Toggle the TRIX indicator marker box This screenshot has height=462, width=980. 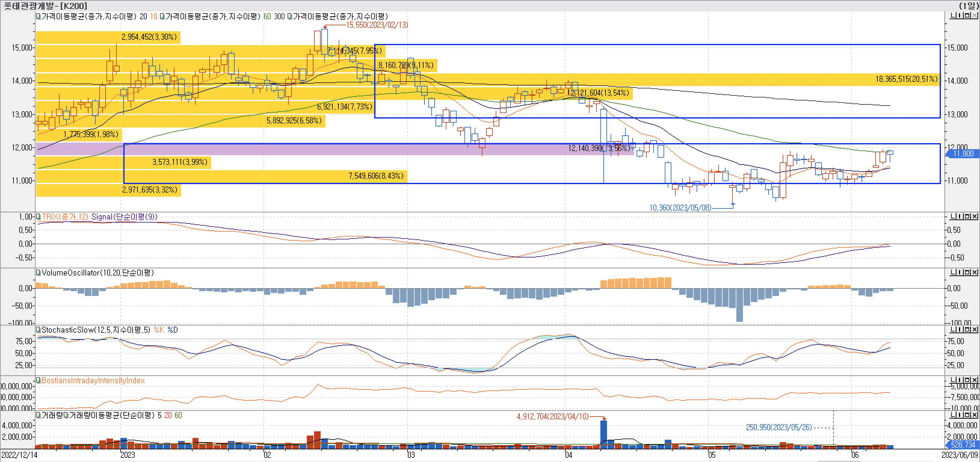coord(38,217)
